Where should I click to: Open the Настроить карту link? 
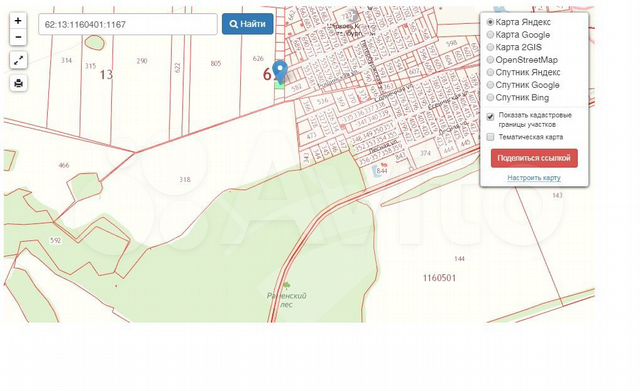(534, 178)
